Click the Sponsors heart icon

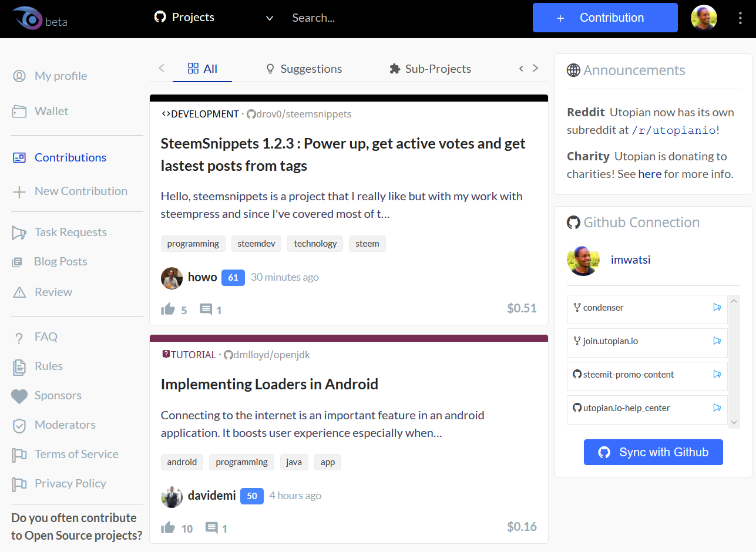coord(19,396)
